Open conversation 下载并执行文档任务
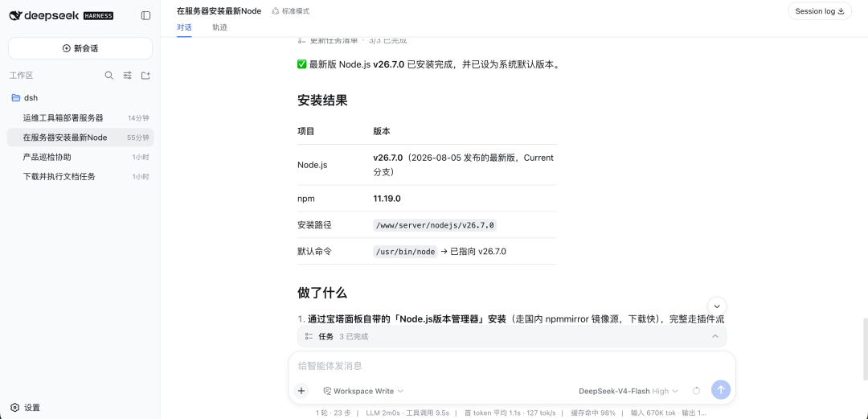868x419 pixels. click(80, 176)
